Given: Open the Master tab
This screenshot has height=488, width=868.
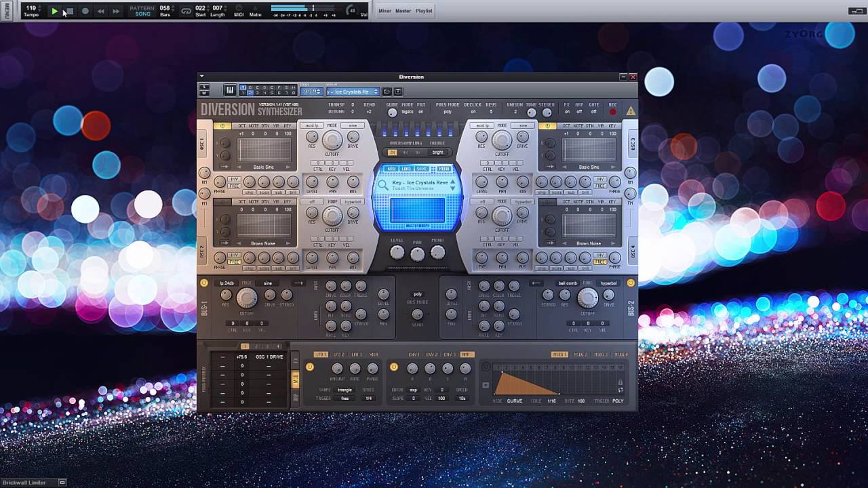Looking at the screenshot, I should click(x=403, y=11).
